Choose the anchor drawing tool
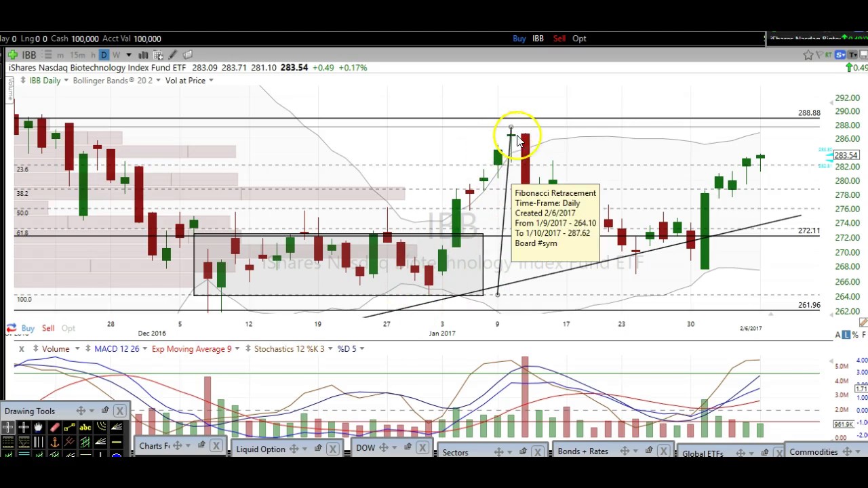Image resolution: width=868 pixels, height=488 pixels. tap(54, 442)
